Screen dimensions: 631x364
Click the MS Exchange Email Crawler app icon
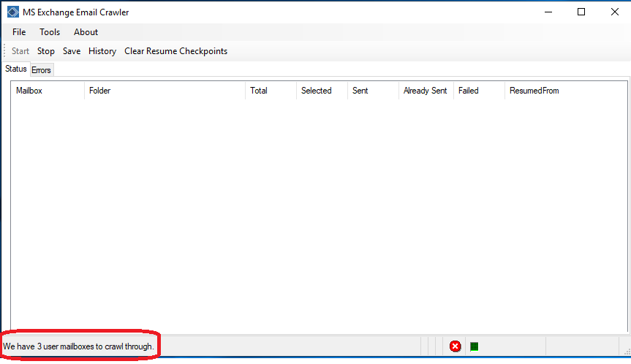(x=13, y=12)
